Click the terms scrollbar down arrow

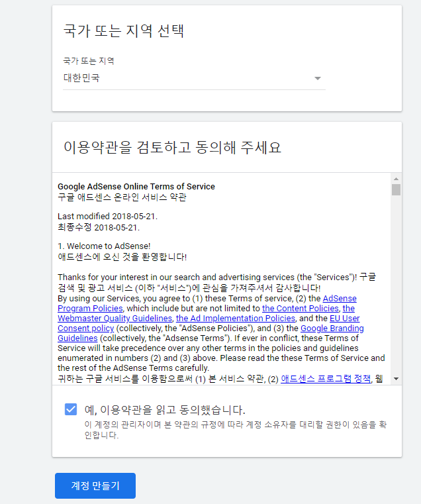click(x=396, y=379)
